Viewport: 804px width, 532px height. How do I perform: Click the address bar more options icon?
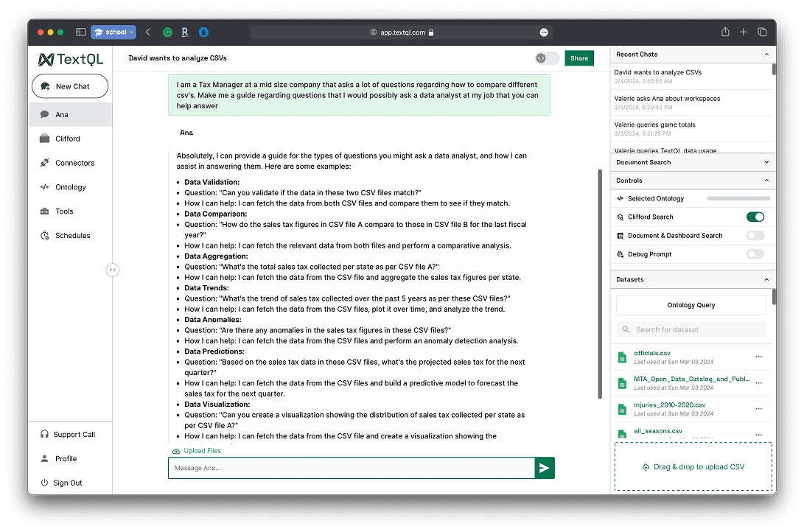click(544, 32)
